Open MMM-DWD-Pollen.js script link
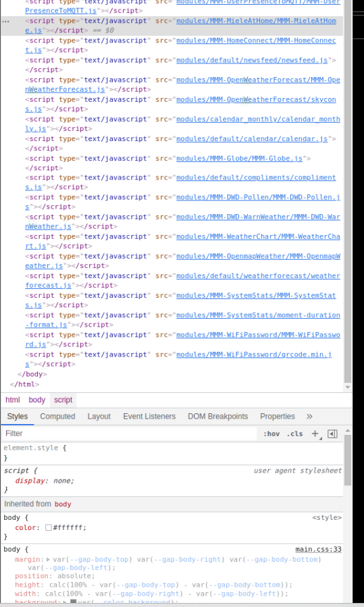Image resolution: width=364 pixels, height=607 pixels. tap(258, 197)
